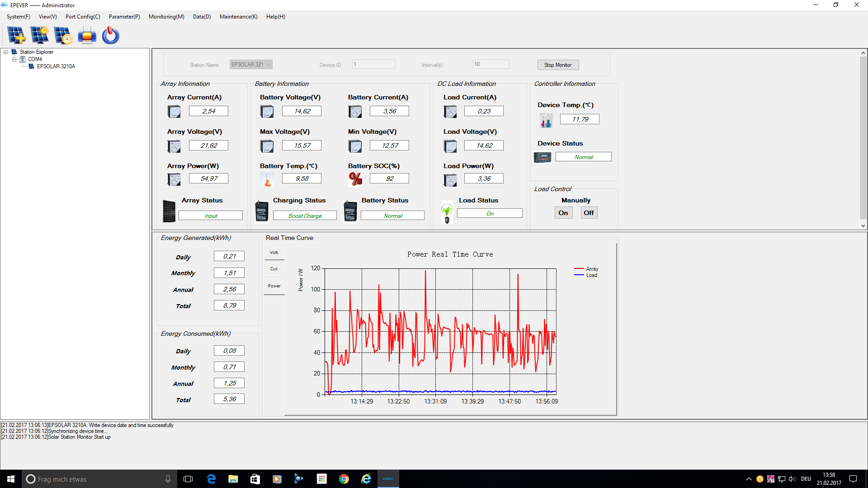The width and height of the screenshot is (868, 488).
Task: Click the printer icon in toolbar
Action: pyautogui.click(x=87, y=35)
